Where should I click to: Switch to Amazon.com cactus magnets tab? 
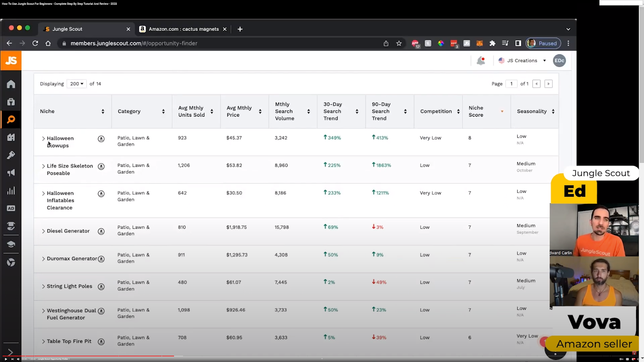184,29
